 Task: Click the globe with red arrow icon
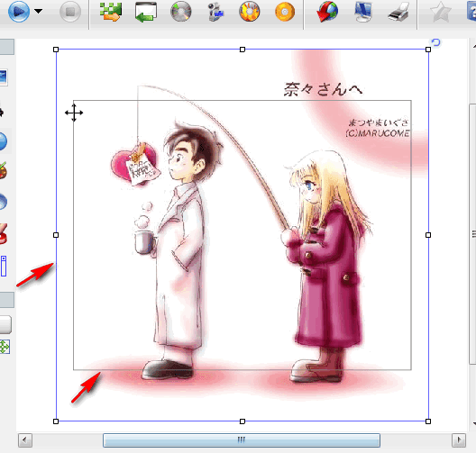[327, 12]
